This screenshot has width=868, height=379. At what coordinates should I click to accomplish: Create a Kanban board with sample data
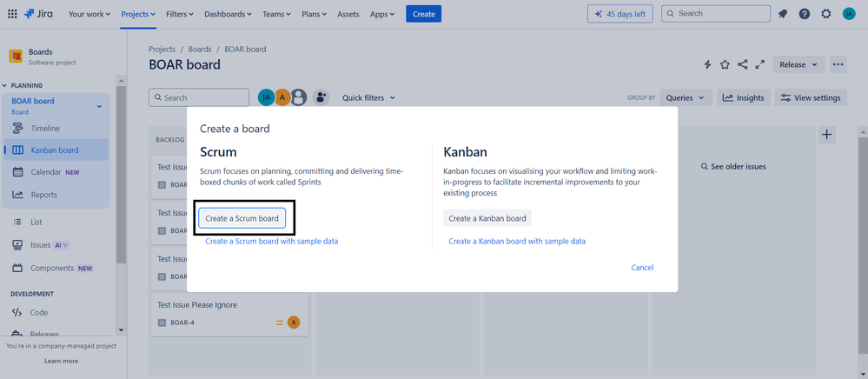point(517,241)
